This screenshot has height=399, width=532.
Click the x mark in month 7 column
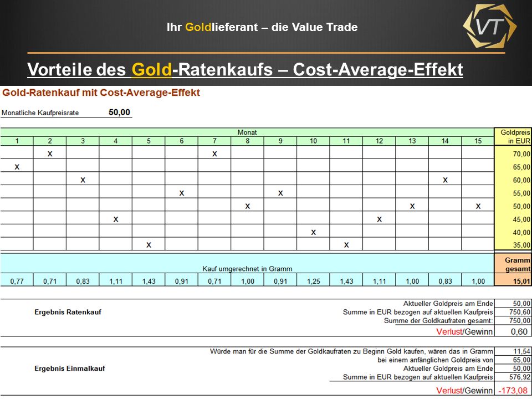(x=214, y=154)
